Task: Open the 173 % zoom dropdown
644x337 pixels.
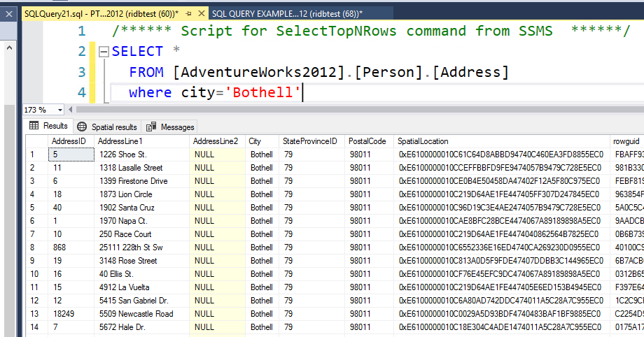Action: tap(60, 110)
